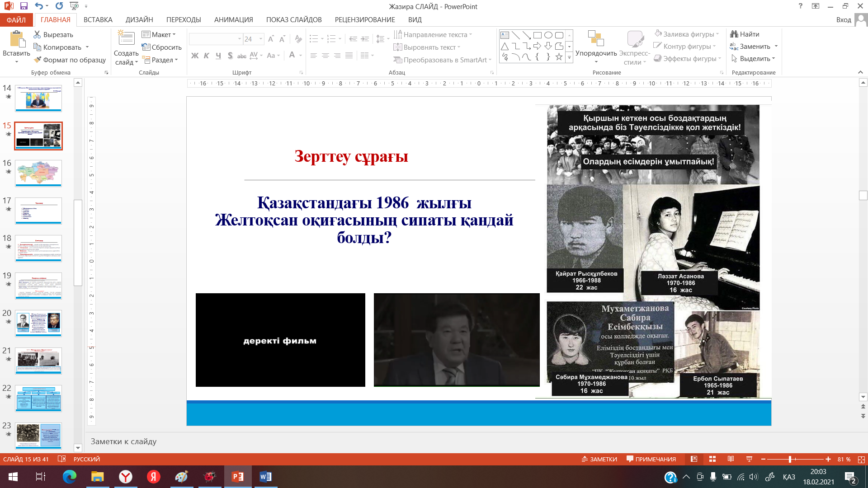Select the rectangle shape in shapes gallery

[x=538, y=35]
